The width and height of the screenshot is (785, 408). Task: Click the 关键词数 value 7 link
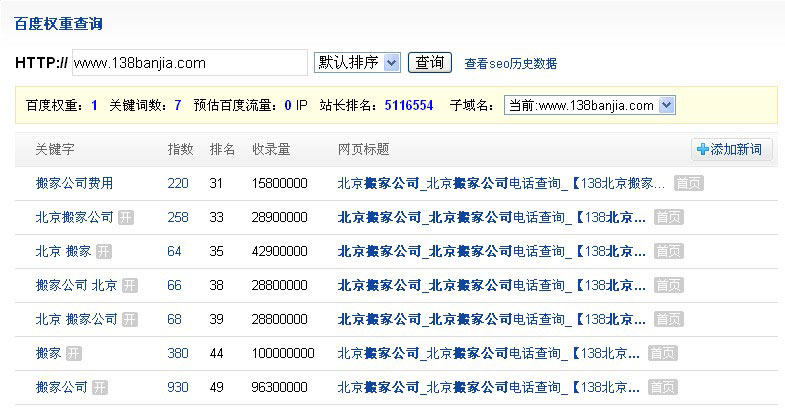point(177,105)
